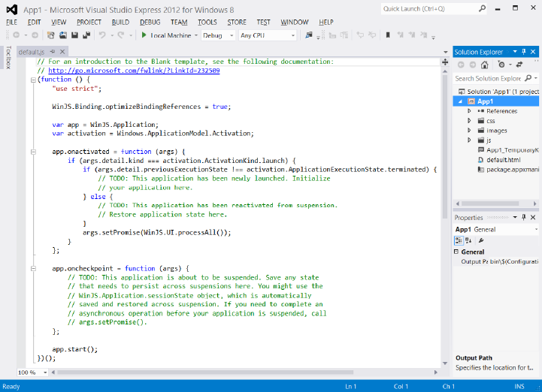
Task: Open the EDIT menu
Action: click(x=35, y=22)
